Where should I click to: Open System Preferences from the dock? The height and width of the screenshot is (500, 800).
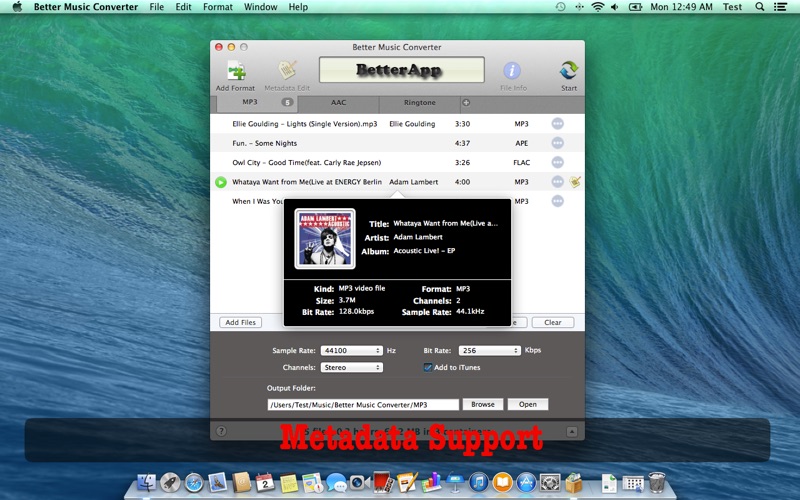coord(550,482)
